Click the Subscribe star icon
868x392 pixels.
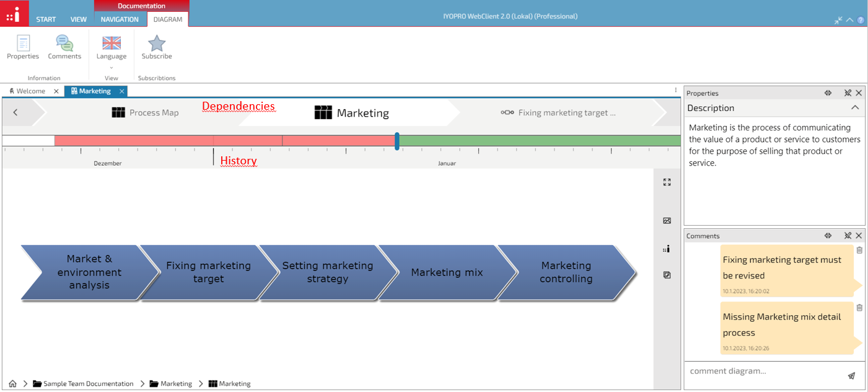(157, 43)
